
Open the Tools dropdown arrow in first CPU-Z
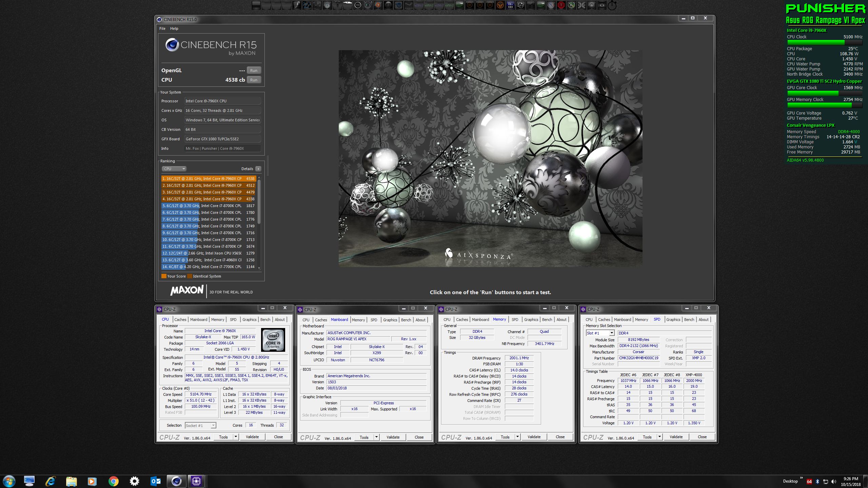[236, 437]
